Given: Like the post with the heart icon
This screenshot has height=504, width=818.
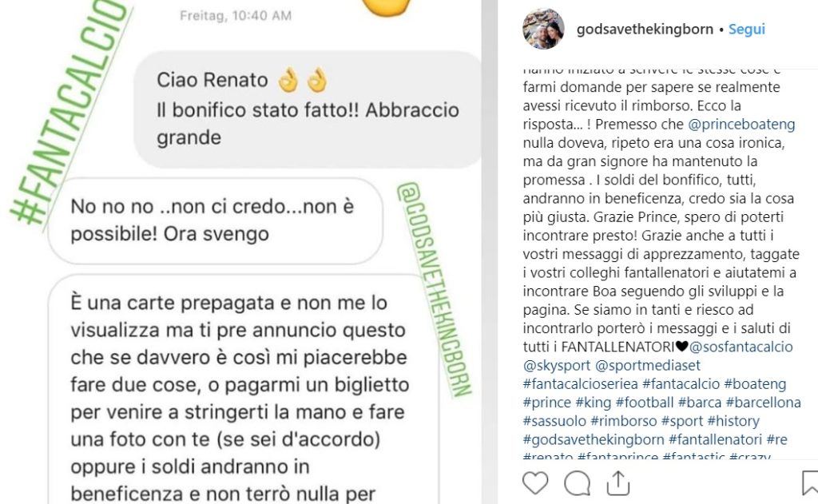Looking at the screenshot, I should coord(535,482).
